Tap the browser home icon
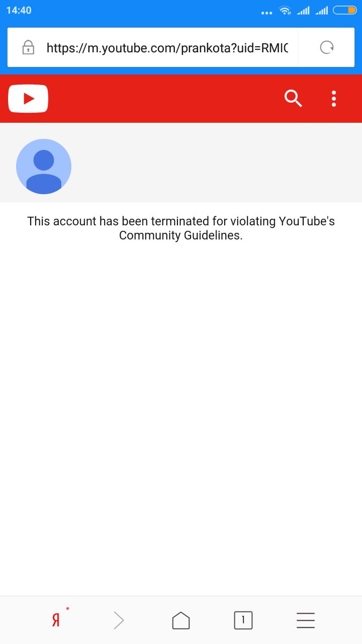This screenshot has width=362, height=644. coord(181,620)
